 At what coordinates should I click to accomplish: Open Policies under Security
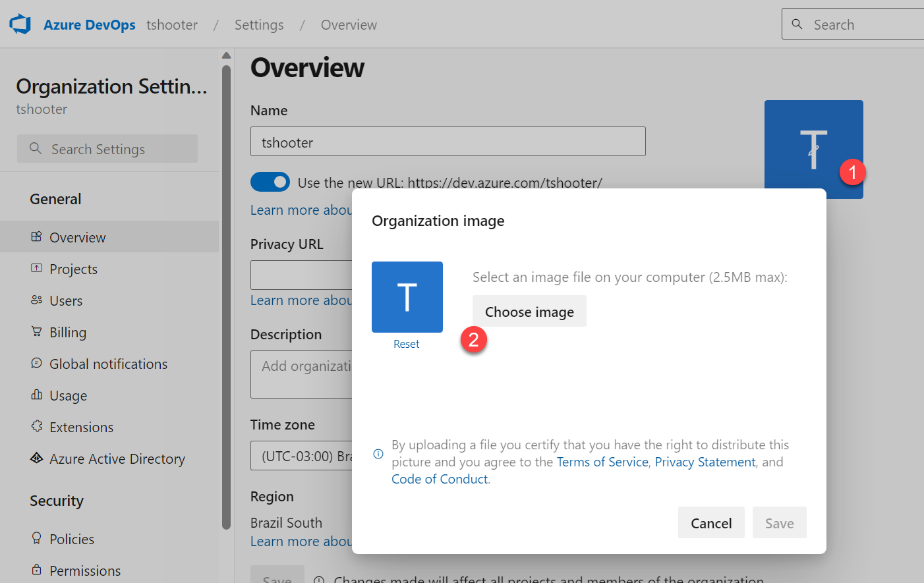[x=109, y=539]
